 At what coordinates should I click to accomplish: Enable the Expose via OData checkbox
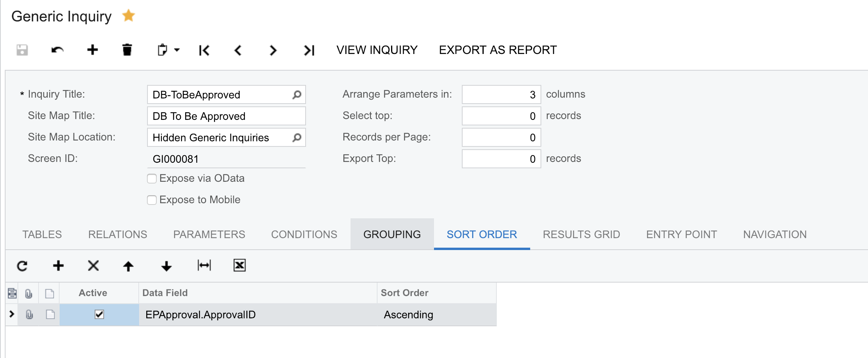(x=152, y=179)
